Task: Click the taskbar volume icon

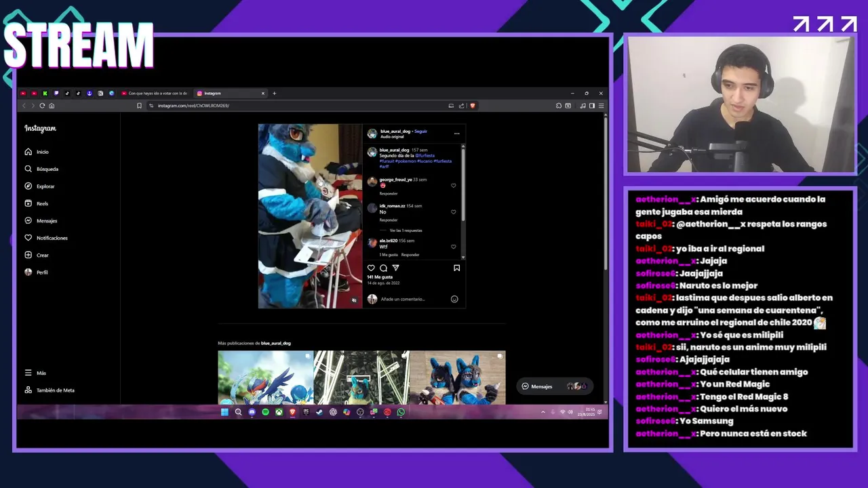Action: [x=570, y=412]
